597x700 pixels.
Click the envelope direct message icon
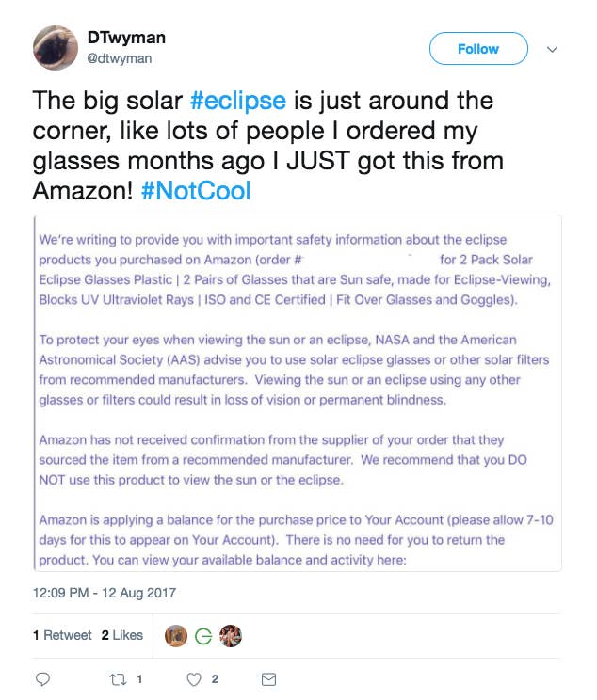268,679
